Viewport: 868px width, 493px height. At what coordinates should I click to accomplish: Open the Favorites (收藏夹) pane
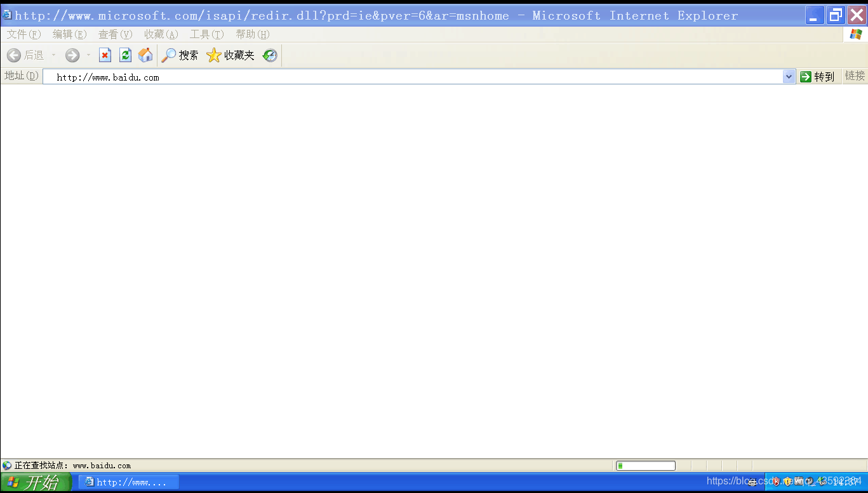point(230,56)
